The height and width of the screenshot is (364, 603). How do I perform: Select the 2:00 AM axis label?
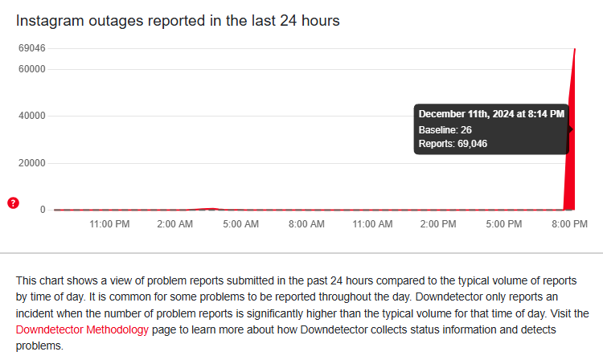click(175, 224)
